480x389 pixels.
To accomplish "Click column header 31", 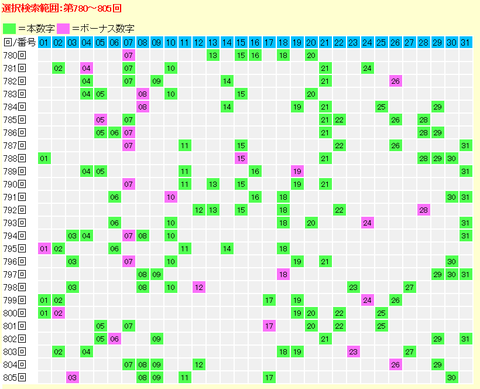I will (466, 42).
